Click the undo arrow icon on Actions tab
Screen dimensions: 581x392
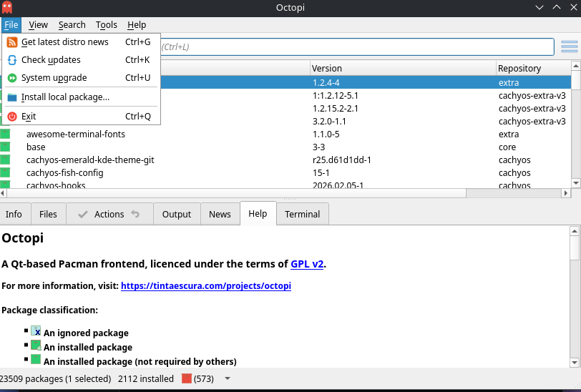pyautogui.click(x=135, y=214)
